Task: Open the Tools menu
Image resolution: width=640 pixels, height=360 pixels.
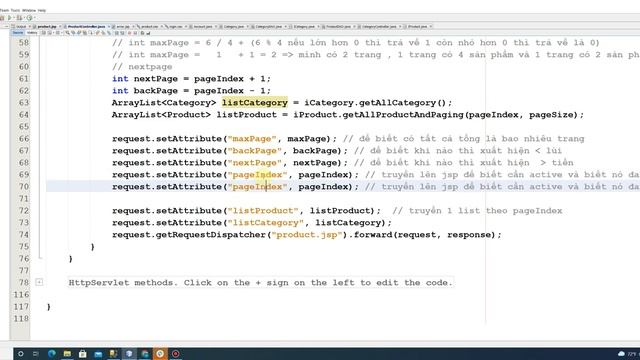Action: 15,10
